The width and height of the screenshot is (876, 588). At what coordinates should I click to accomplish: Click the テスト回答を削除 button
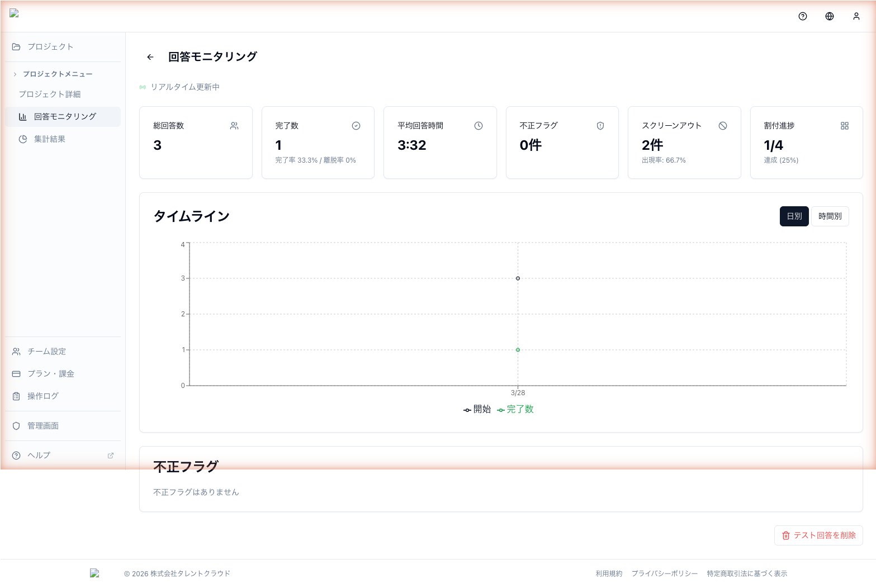pos(818,535)
